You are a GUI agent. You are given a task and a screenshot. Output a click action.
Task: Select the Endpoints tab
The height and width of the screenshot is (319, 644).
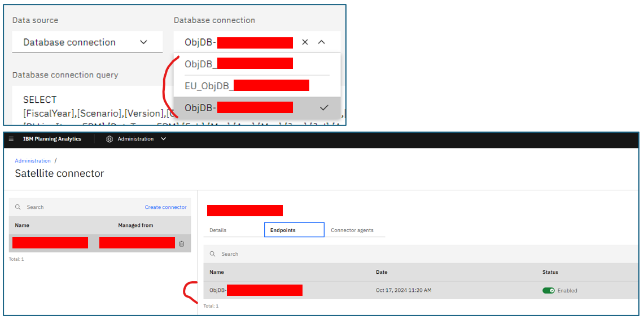pos(294,230)
